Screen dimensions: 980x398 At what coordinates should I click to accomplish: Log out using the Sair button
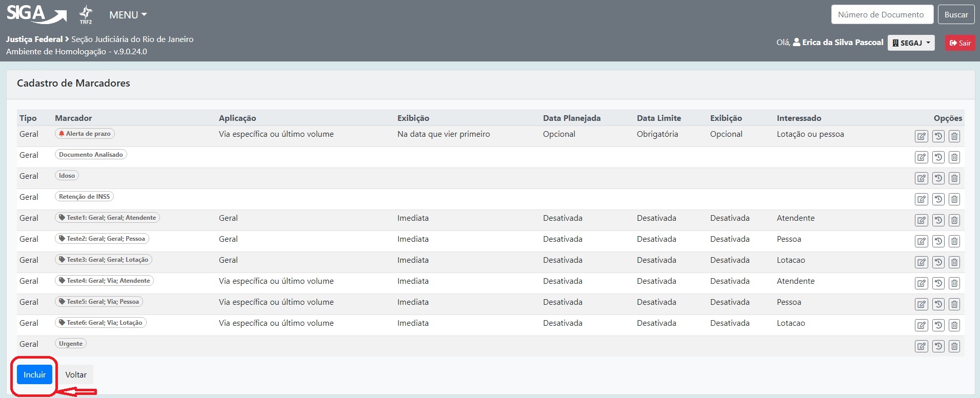click(x=959, y=43)
